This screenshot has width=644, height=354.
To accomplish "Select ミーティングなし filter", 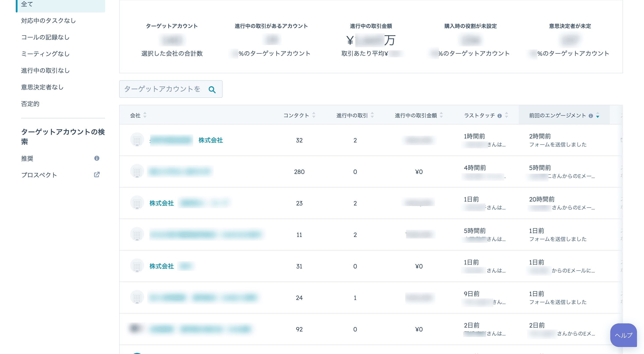I will (x=45, y=54).
